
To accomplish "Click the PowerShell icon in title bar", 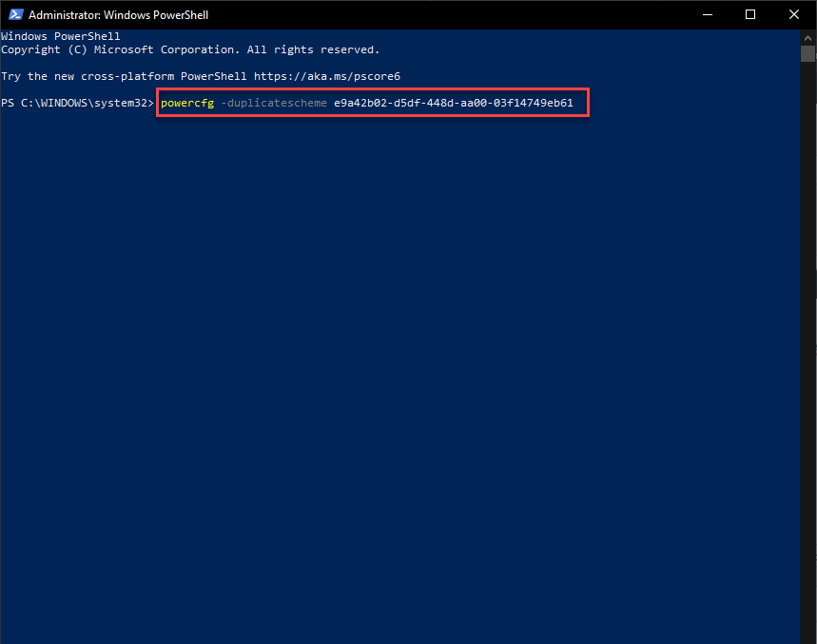I will 14,15.
